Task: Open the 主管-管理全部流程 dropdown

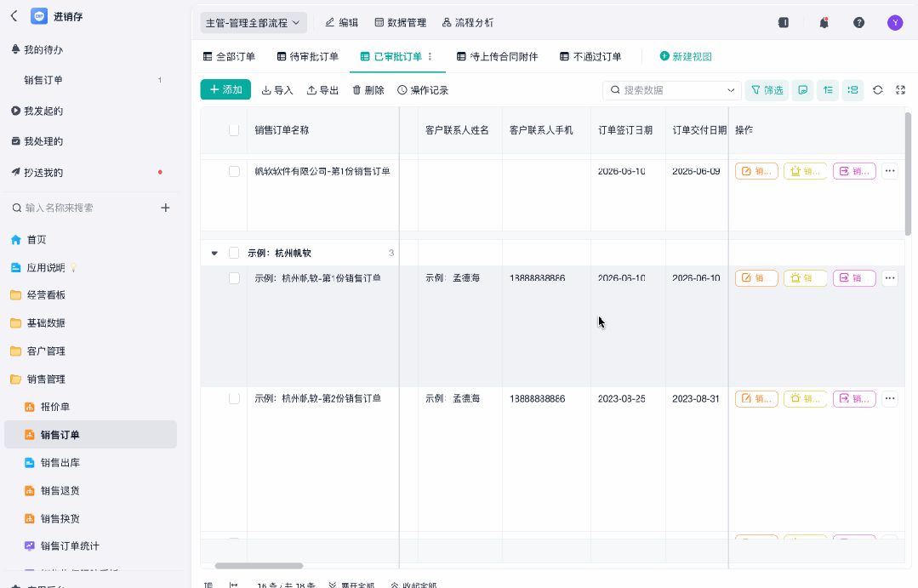Action: click(254, 23)
